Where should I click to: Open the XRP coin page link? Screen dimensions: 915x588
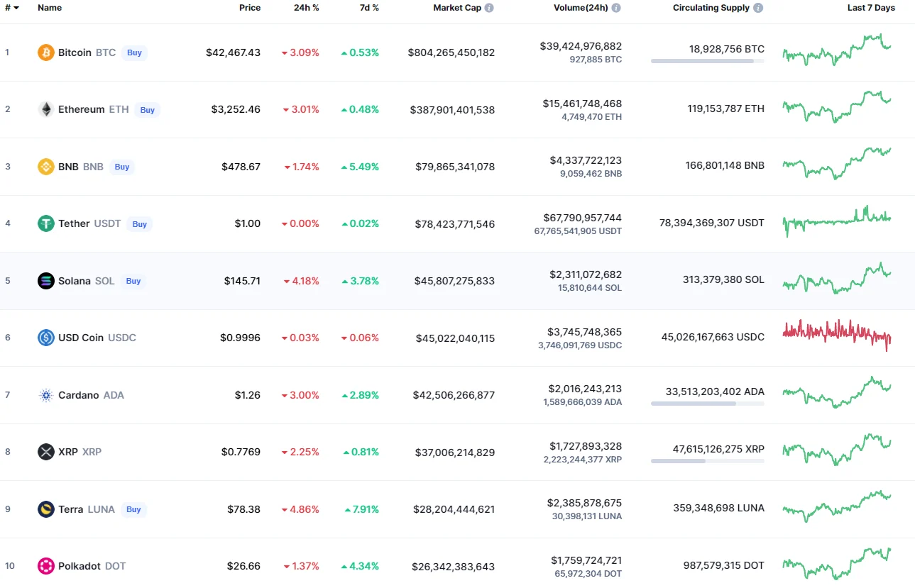68,452
